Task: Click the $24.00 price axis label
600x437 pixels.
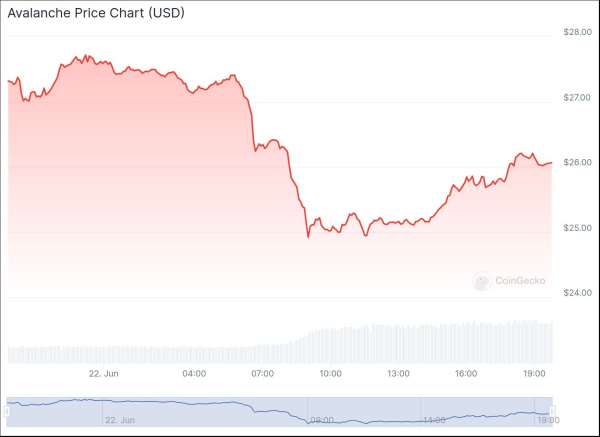Action: (x=579, y=294)
